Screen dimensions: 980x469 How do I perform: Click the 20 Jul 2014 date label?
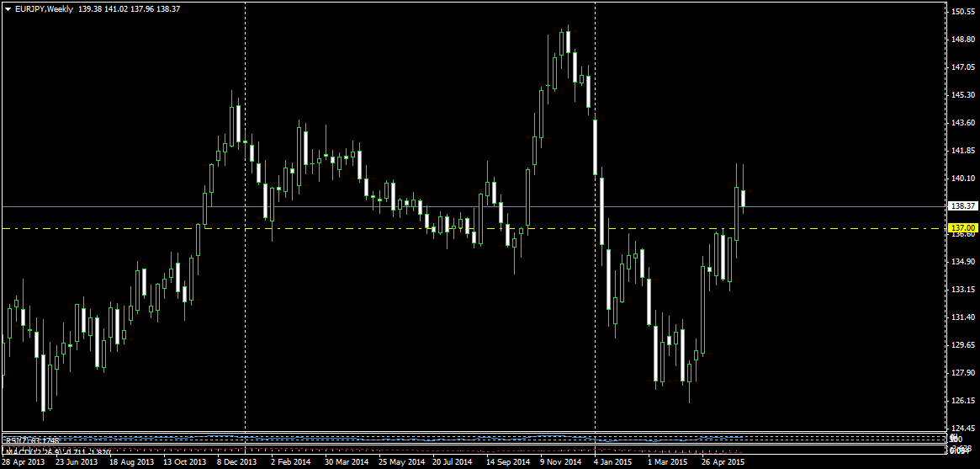point(453,462)
